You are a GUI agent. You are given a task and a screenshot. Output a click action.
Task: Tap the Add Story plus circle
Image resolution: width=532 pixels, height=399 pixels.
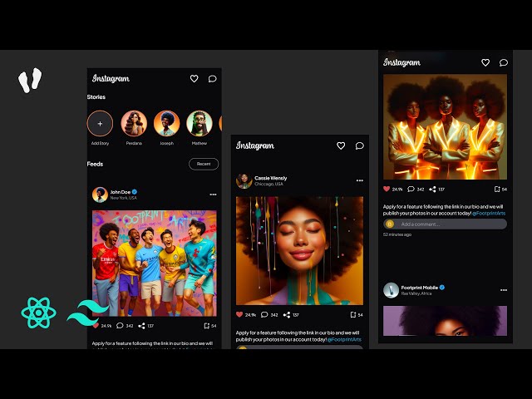100,124
